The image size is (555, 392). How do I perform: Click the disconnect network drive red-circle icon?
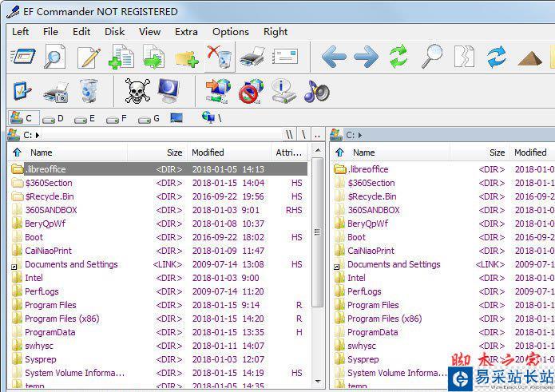tap(251, 91)
